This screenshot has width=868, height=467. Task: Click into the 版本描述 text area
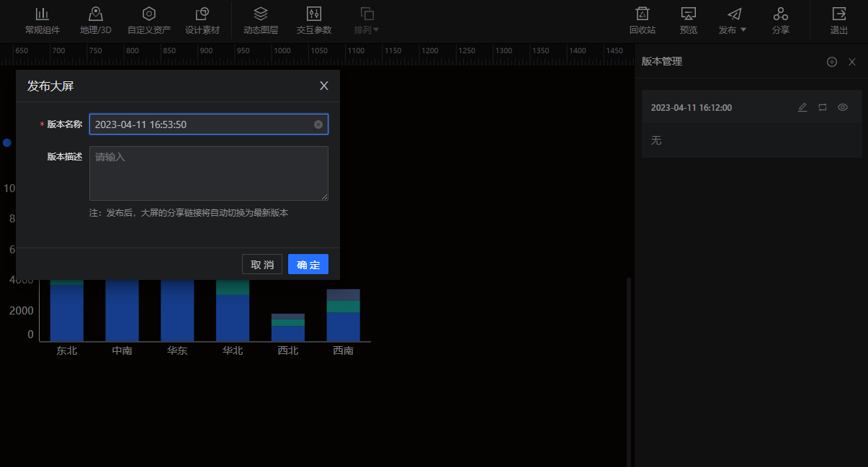tap(208, 173)
